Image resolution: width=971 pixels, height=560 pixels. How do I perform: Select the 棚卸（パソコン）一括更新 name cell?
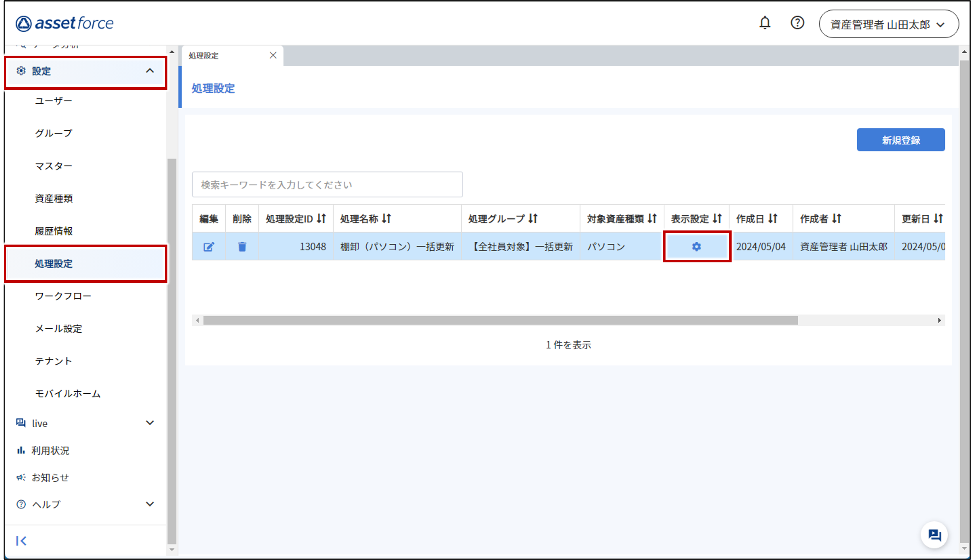(397, 246)
